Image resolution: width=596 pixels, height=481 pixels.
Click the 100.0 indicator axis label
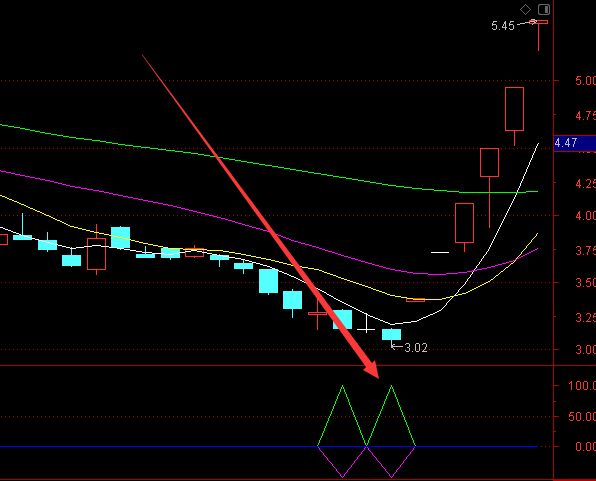[582, 386]
